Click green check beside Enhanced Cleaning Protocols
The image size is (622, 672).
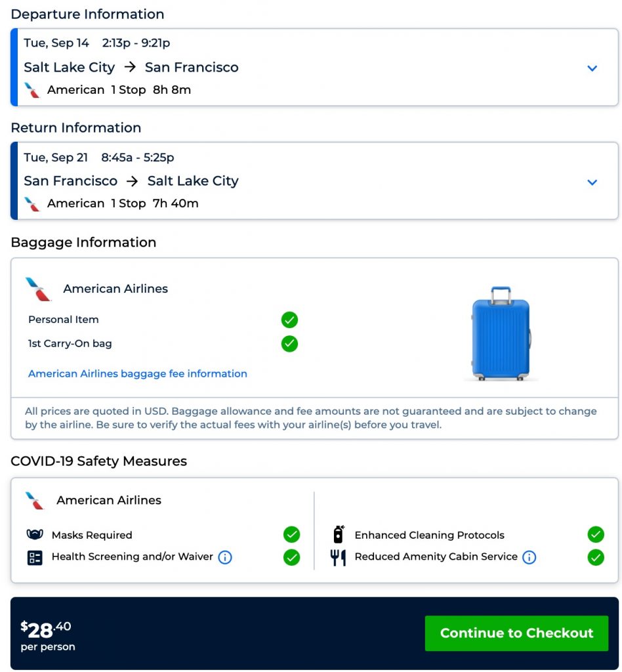pyautogui.click(x=595, y=535)
